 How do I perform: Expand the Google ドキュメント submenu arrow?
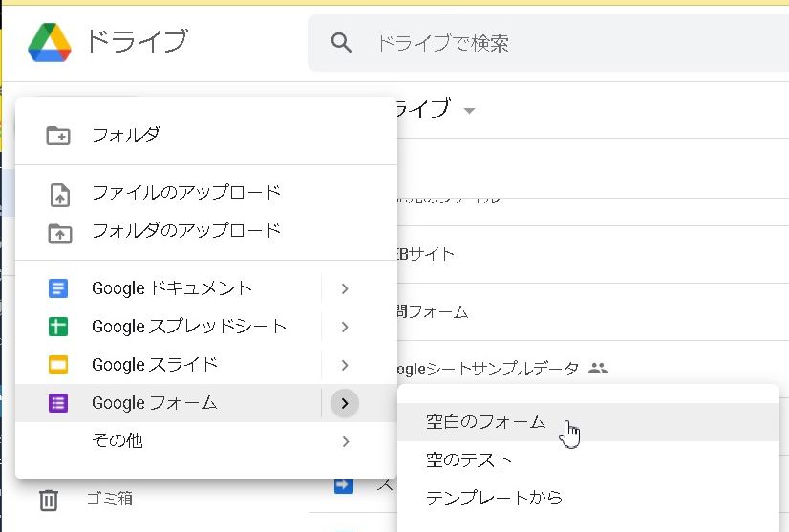pos(345,288)
